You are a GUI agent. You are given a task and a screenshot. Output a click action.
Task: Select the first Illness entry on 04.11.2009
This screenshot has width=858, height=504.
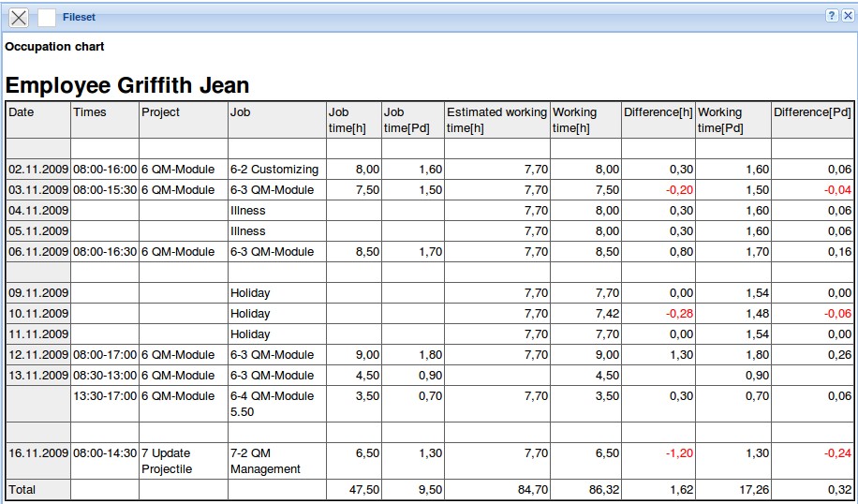point(248,211)
